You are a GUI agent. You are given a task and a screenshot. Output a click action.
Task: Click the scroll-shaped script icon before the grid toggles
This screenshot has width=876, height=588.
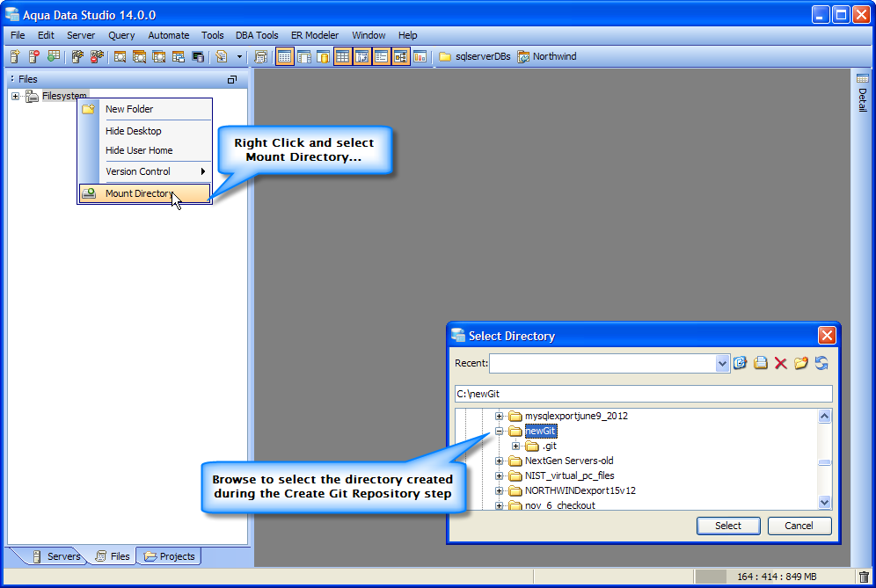point(260,56)
